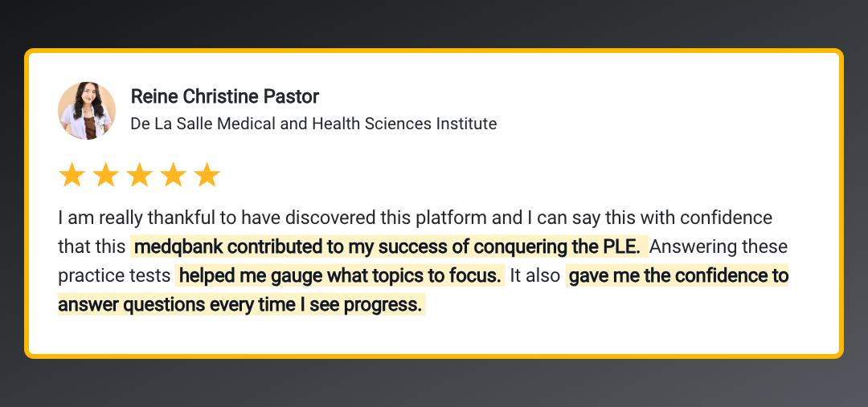The image size is (868, 407).
Task: Click the sentence starting 'I am really thankful'
Action: 416,218
